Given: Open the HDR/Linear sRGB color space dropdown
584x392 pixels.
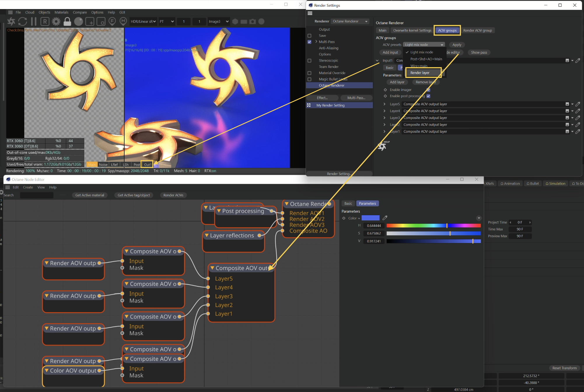Looking at the screenshot, I should click(x=143, y=21).
